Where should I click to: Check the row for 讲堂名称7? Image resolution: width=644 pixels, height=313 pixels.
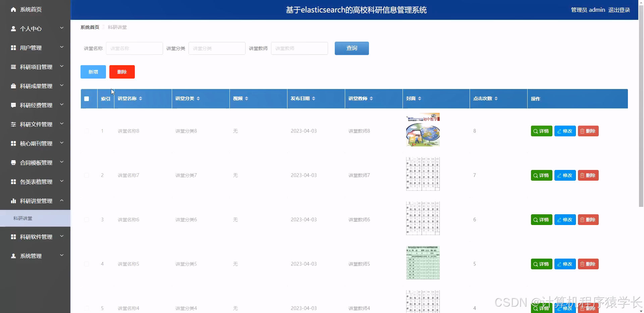tap(87, 175)
